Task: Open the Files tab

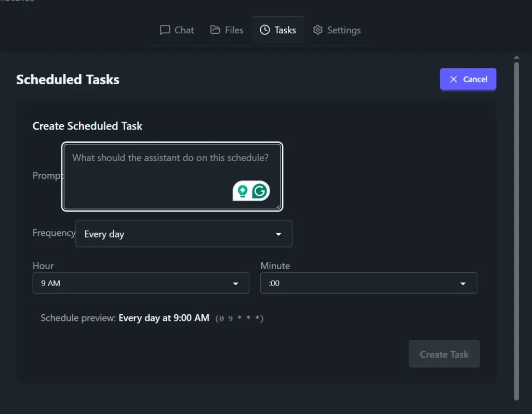Action: pos(227,30)
